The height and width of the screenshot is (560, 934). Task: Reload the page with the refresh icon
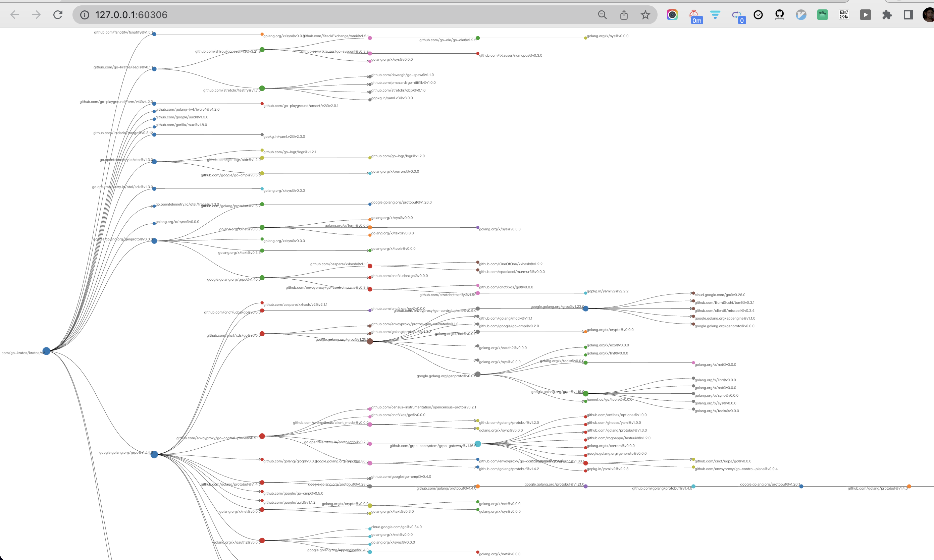click(x=58, y=15)
